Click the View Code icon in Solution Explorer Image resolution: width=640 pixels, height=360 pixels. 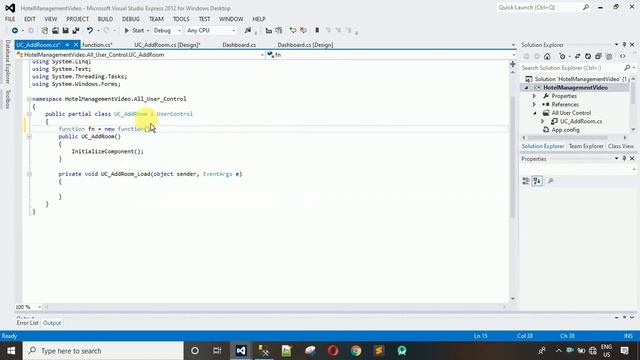622,56
